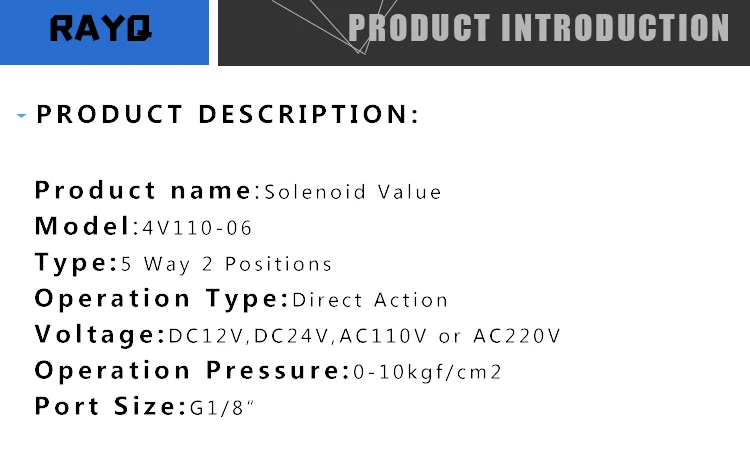Select the G1/8 port size value
The image size is (750, 456).
pyautogui.click(x=222, y=408)
